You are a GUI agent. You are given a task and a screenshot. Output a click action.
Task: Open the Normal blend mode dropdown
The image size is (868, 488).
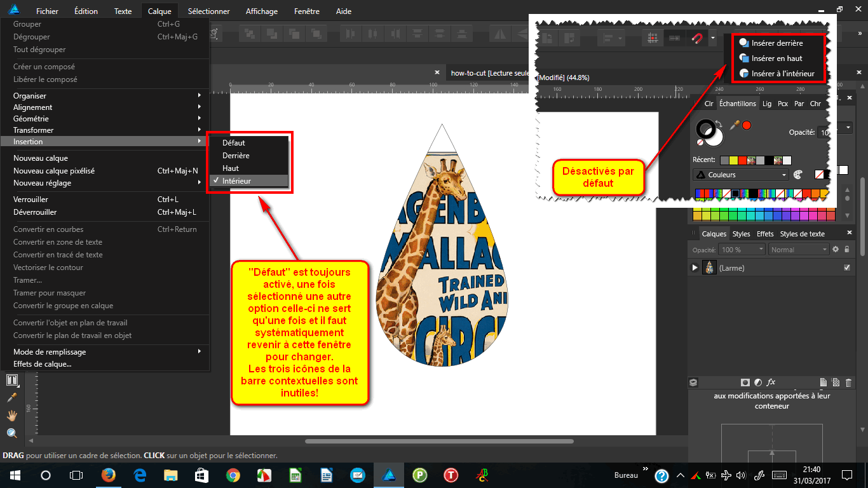798,250
